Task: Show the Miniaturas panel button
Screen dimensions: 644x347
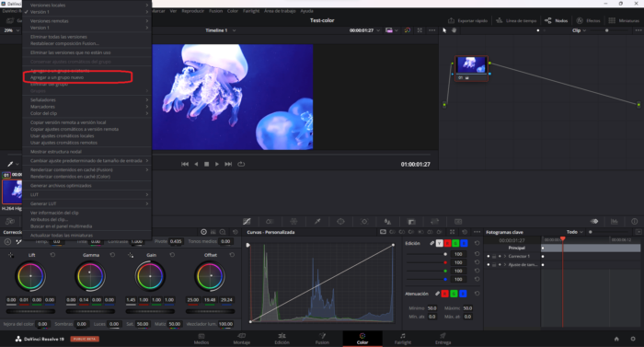Action: point(624,20)
